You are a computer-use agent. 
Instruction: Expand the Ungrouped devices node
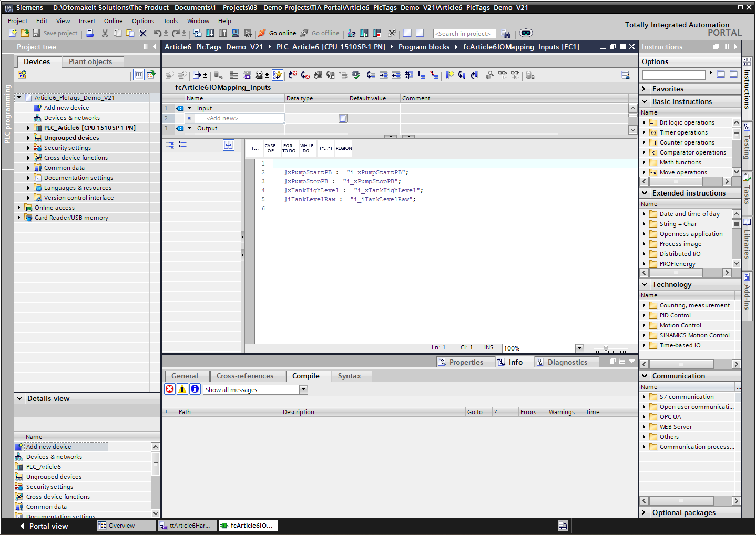28,138
